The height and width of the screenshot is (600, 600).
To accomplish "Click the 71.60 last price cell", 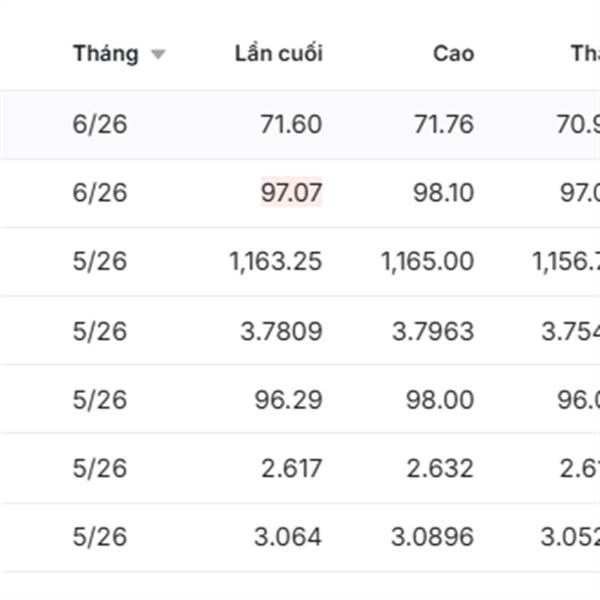I will click(x=291, y=125).
